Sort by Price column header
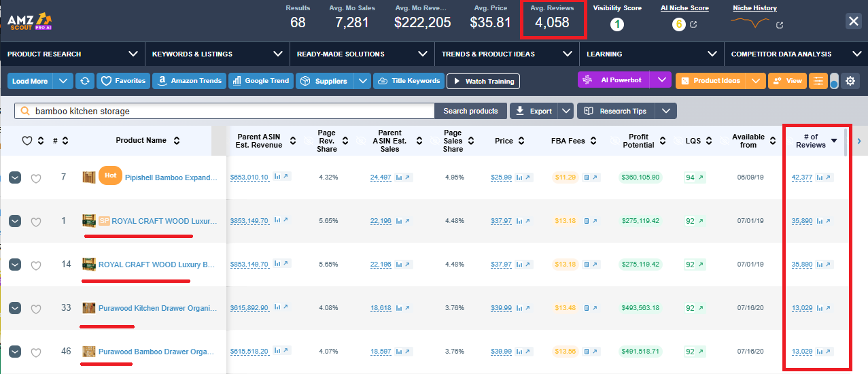Image resolution: width=868 pixels, height=374 pixels. pyautogui.click(x=508, y=141)
